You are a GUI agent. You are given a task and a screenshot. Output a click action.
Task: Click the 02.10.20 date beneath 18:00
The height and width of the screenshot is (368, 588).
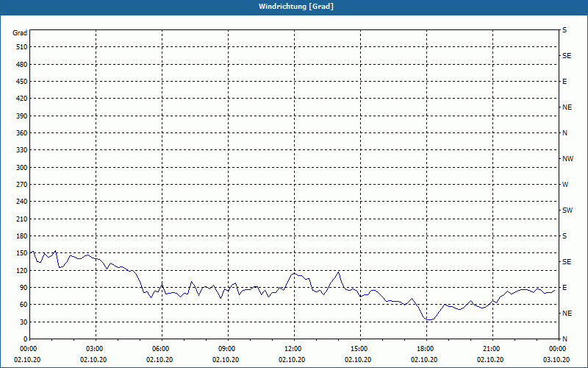click(424, 360)
